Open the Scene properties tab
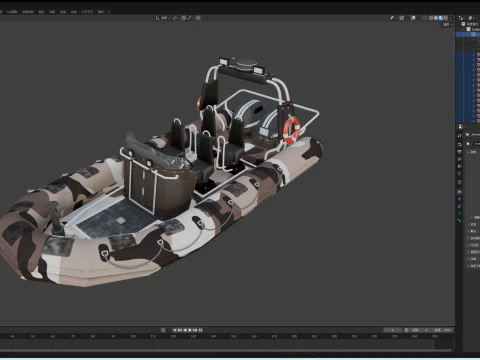The height and width of the screenshot is (360, 480). point(460,166)
